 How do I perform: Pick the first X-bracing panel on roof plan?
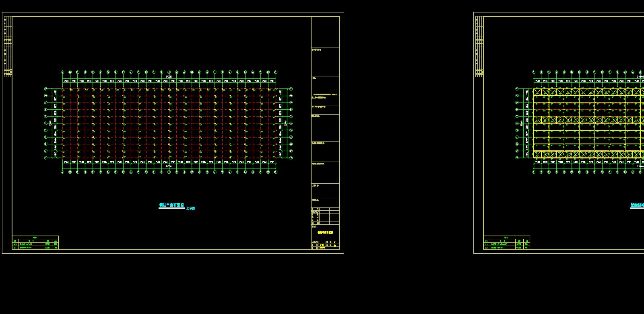[x=537, y=92]
